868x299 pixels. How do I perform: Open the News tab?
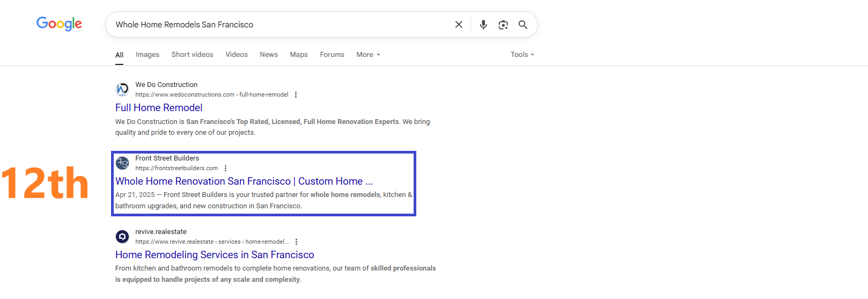(269, 55)
